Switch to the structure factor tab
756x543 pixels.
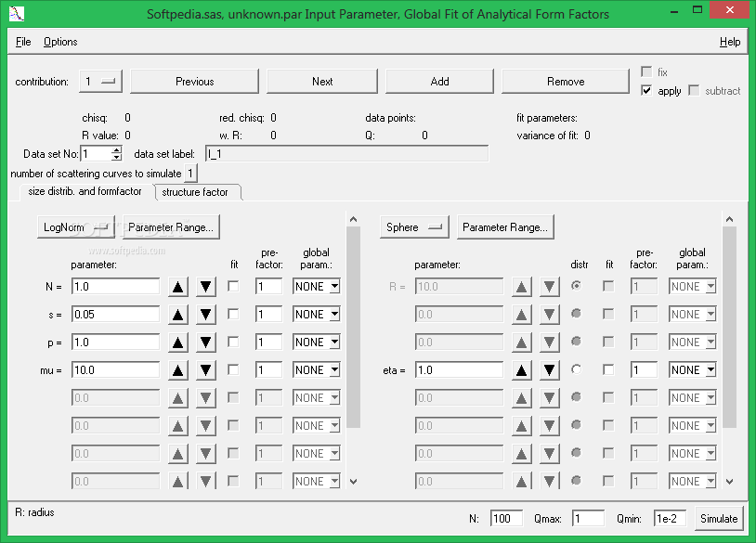[x=197, y=192]
